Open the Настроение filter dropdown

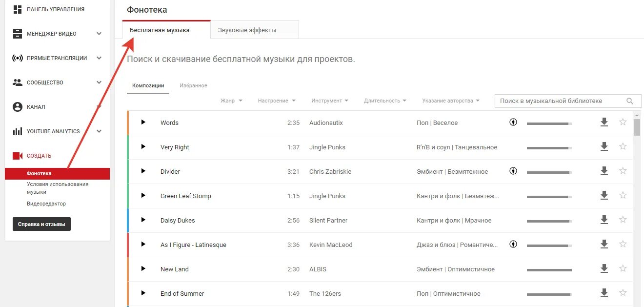pyautogui.click(x=277, y=101)
